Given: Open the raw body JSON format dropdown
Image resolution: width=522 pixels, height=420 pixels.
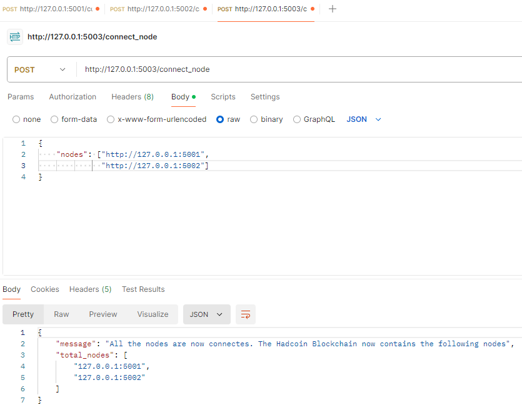Looking at the screenshot, I should click(364, 119).
